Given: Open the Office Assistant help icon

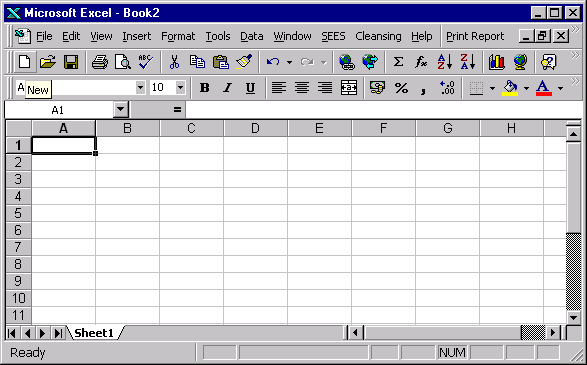Looking at the screenshot, I should (549, 62).
